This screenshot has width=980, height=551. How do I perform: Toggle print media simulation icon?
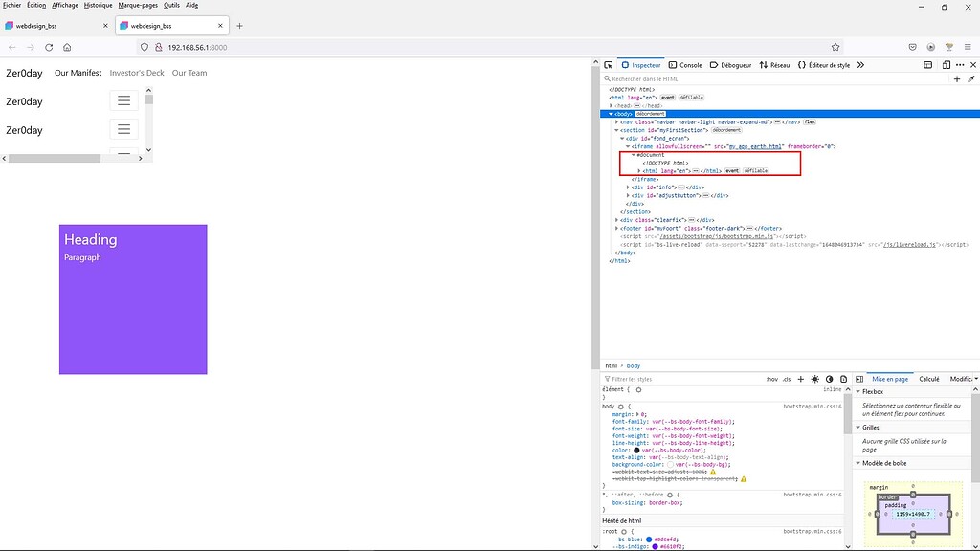click(843, 378)
